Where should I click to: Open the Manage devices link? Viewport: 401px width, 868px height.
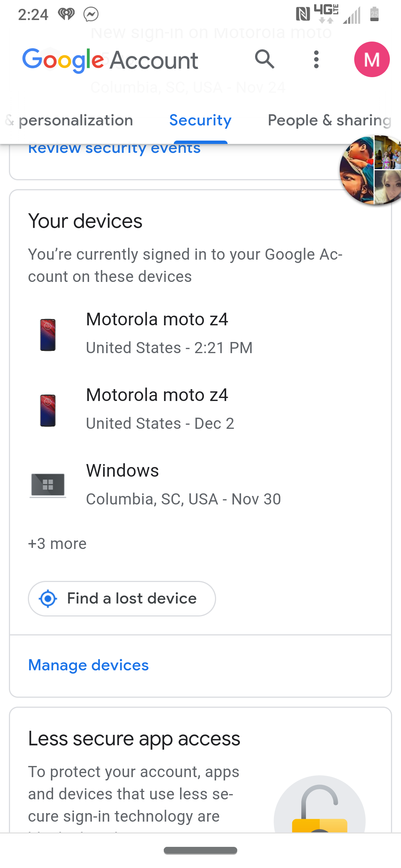click(x=88, y=665)
